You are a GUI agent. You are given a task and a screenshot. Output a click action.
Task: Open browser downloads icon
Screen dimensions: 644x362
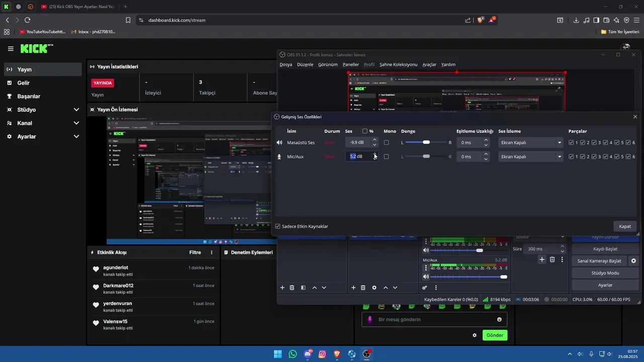(576, 20)
